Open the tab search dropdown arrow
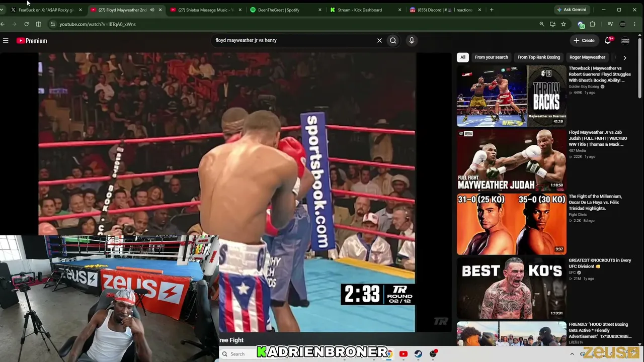Viewport: 644px width, 362px height. coord(3,10)
